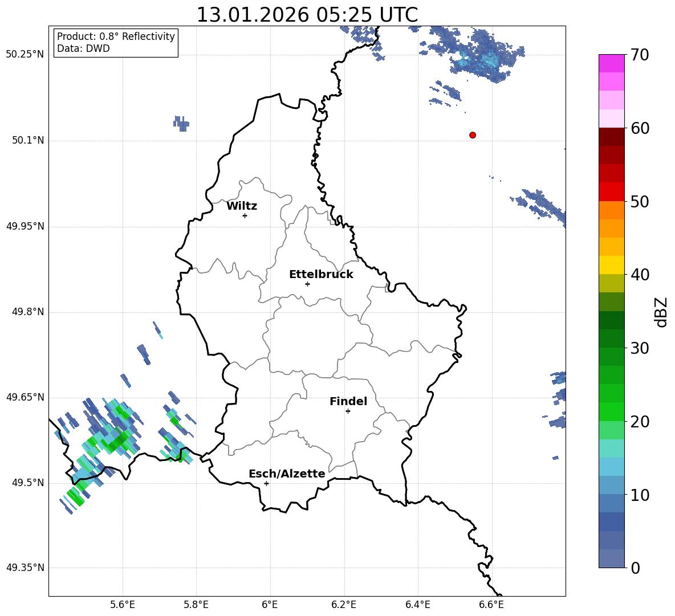
Task: Click the small isolated echo patch west of Wiltz
Action: pos(181,124)
